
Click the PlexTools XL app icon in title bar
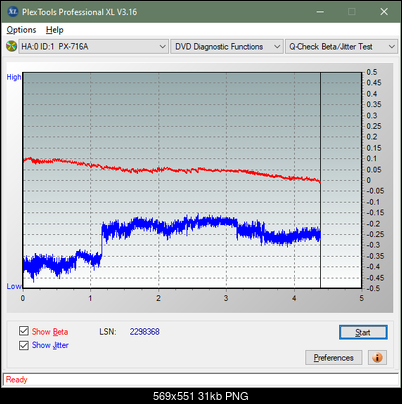(13, 12)
